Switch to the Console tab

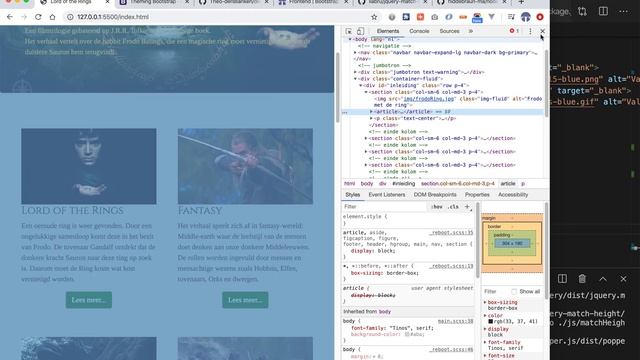(419, 31)
